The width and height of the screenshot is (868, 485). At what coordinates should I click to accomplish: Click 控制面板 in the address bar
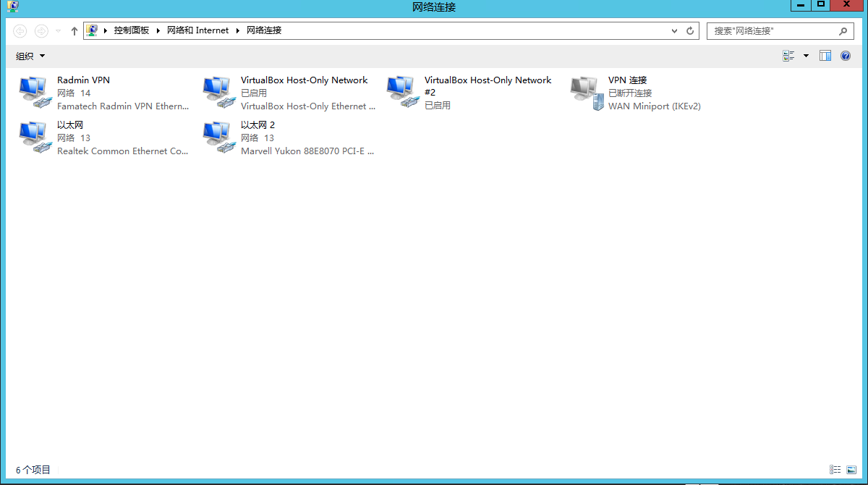132,30
